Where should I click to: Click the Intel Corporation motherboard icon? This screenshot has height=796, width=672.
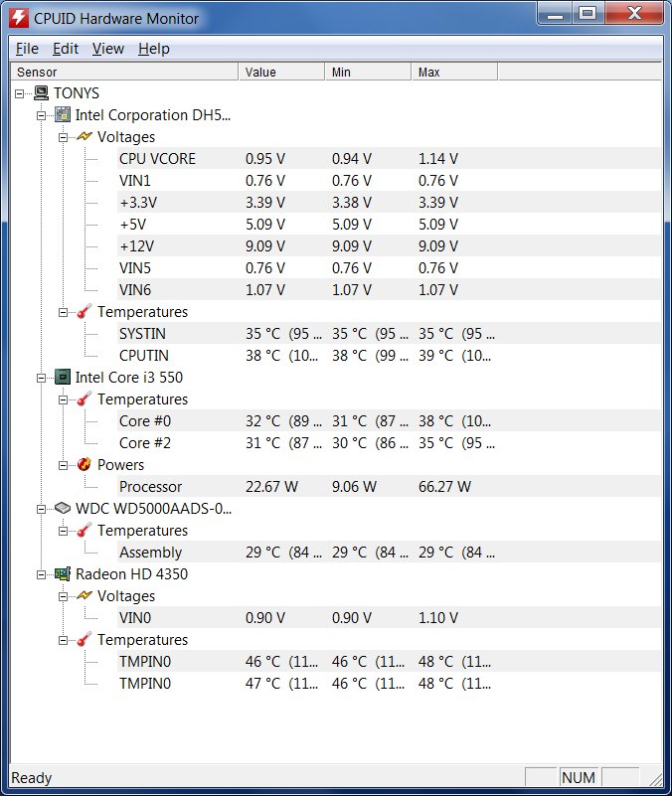[x=63, y=114]
